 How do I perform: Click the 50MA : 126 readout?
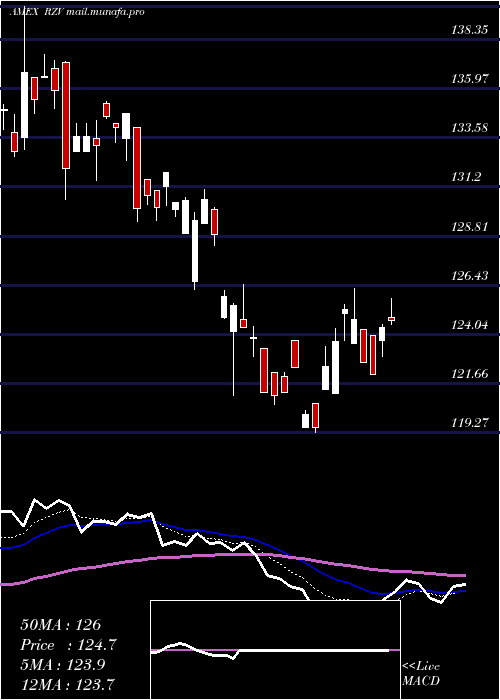(61, 625)
